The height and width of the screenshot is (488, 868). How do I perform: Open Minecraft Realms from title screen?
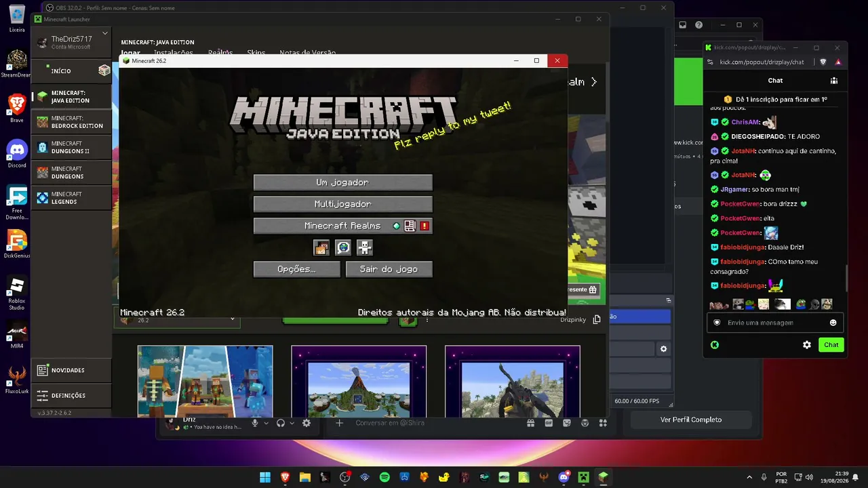pos(342,226)
